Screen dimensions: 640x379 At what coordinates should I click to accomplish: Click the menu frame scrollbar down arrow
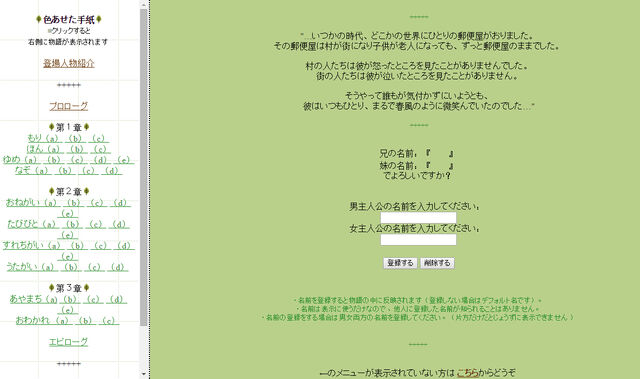tap(143, 374)
